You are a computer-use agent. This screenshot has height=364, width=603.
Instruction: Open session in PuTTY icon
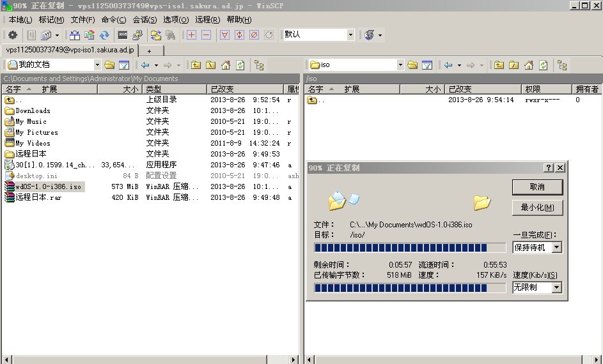coord(137,35)
